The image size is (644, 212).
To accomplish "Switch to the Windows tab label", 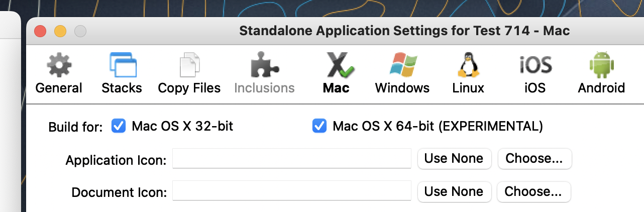I will (x=402, y=88).
